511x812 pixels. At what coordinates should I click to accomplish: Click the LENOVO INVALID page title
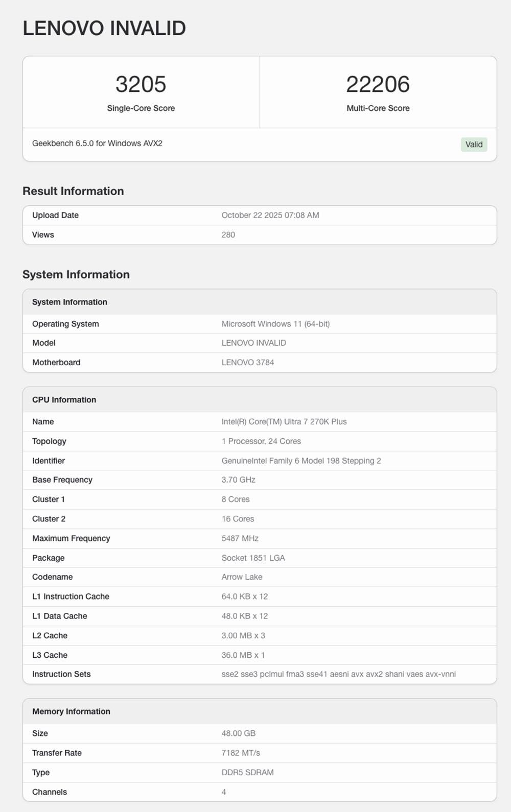click(104, 28)
